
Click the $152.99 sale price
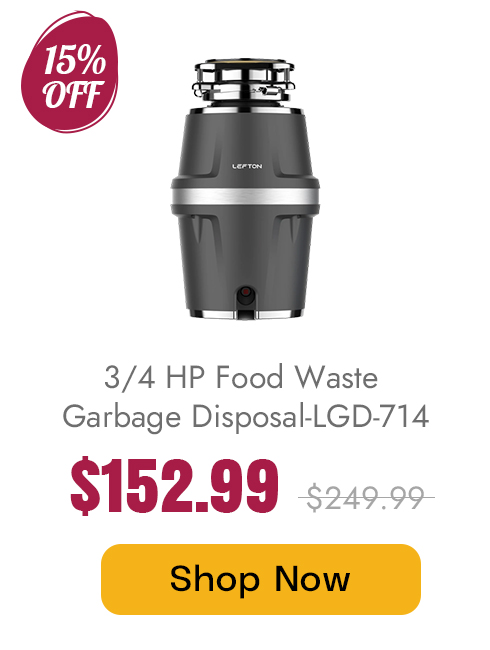[x=174, y=485]
